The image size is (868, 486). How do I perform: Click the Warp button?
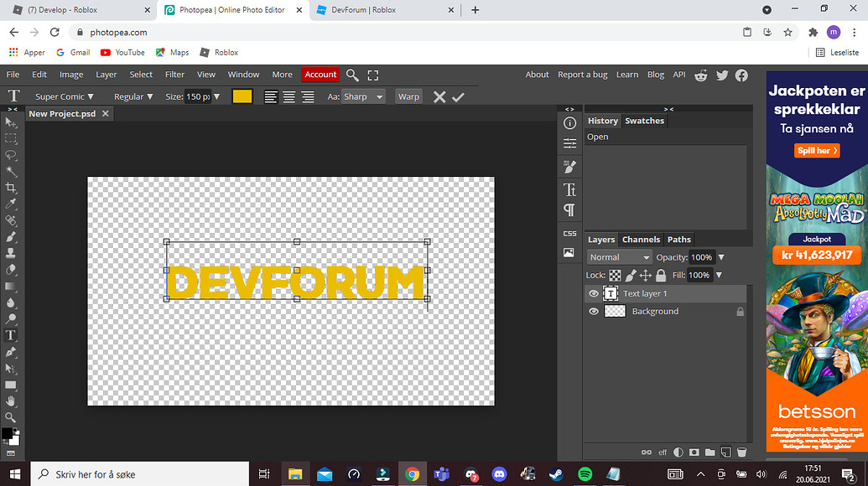408,96
